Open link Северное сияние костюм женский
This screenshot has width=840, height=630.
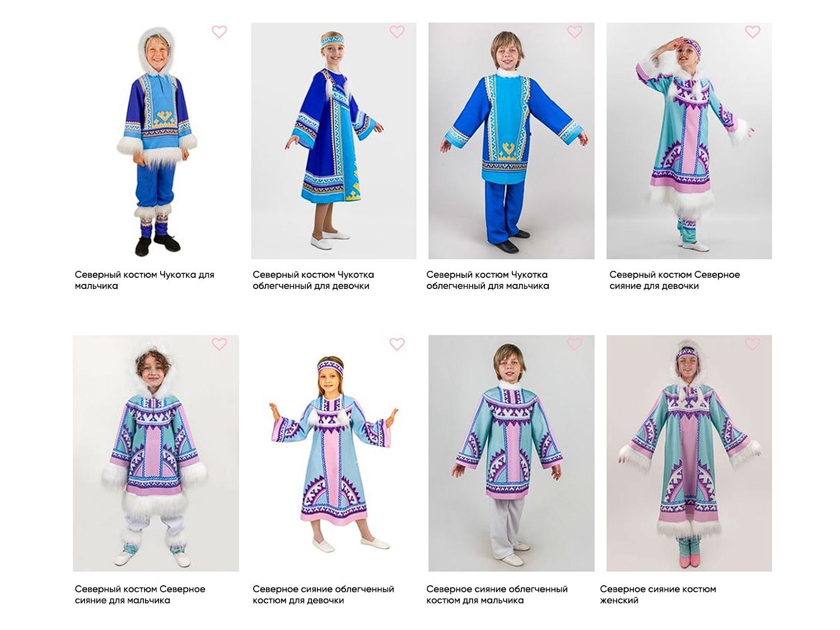click(658, 595)
